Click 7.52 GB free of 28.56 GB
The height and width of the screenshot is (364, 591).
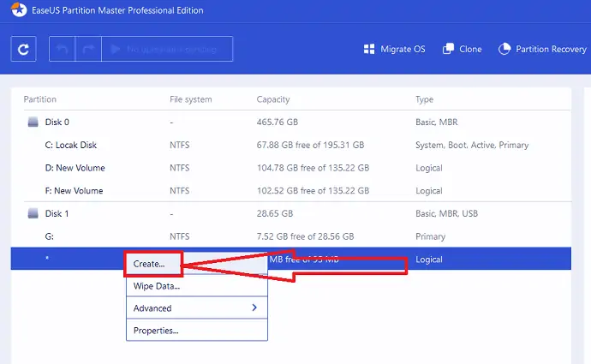pyautogui.click(x=305, y=236)
